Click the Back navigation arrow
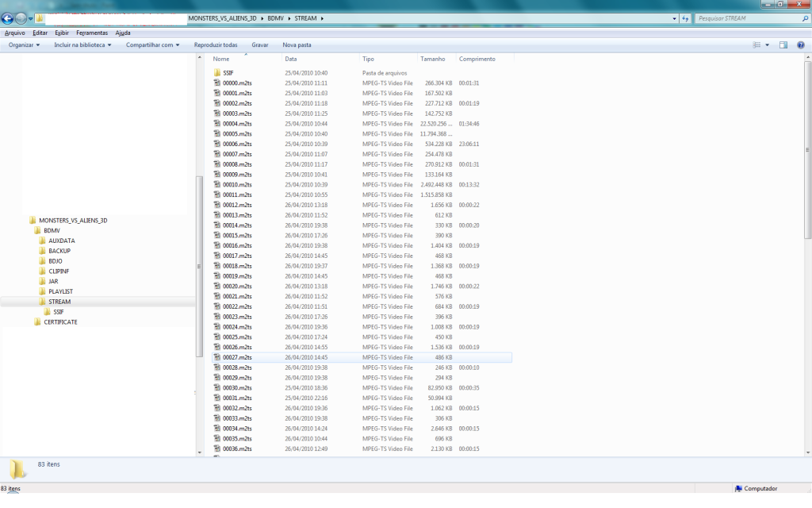 tap(7, 19)
